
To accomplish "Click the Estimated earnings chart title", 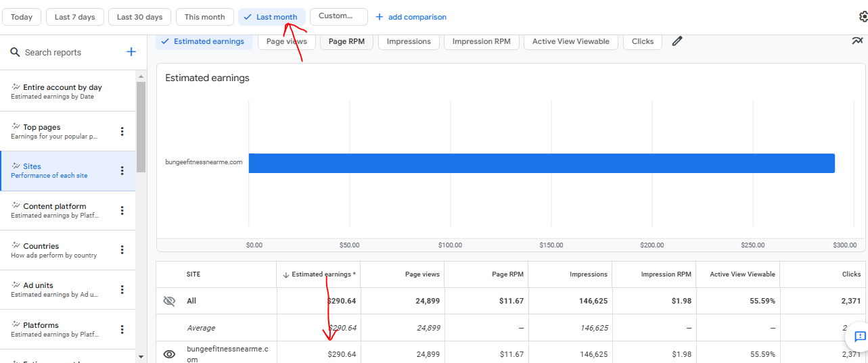I will tap(207, 78).
